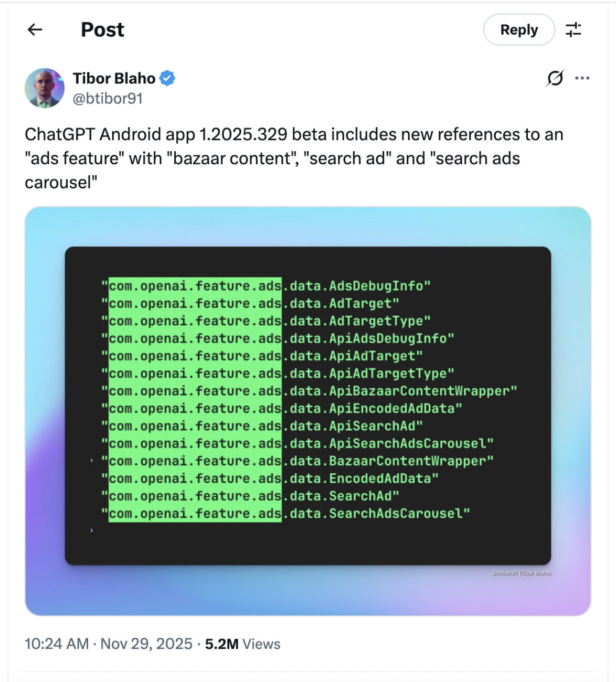Open the 5.2M Views analytics link

pyautogui.click(x=242, y=644)
